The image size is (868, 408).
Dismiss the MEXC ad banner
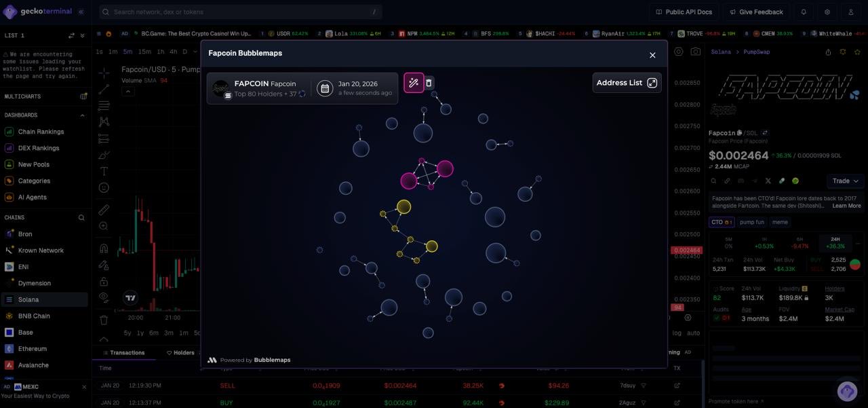pos(84,387)
